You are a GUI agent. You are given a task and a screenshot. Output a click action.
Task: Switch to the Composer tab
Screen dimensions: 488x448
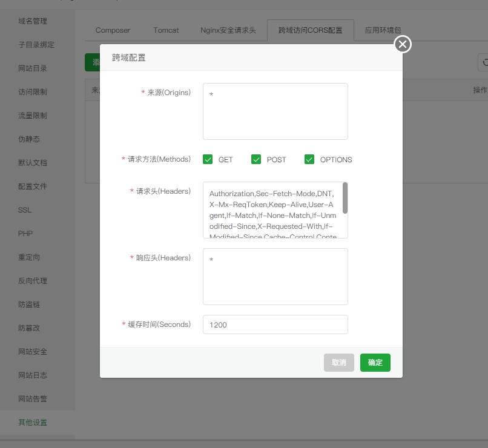(113, 30)
